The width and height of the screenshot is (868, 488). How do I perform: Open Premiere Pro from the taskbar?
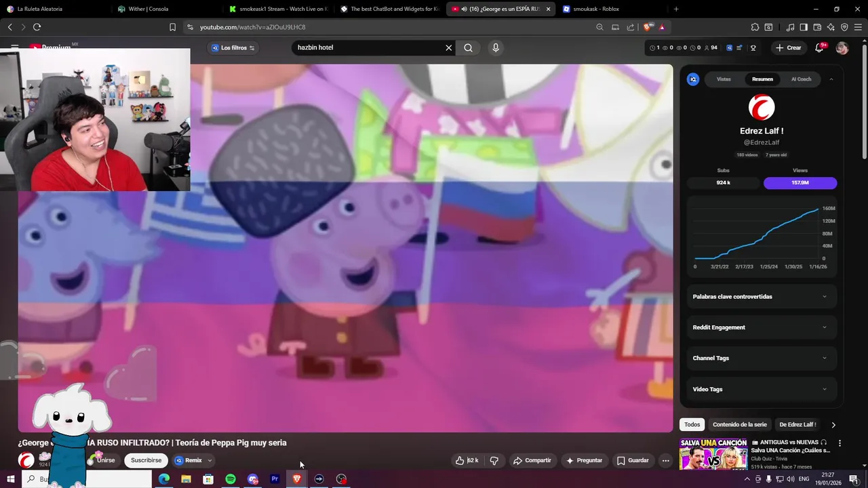275,479
